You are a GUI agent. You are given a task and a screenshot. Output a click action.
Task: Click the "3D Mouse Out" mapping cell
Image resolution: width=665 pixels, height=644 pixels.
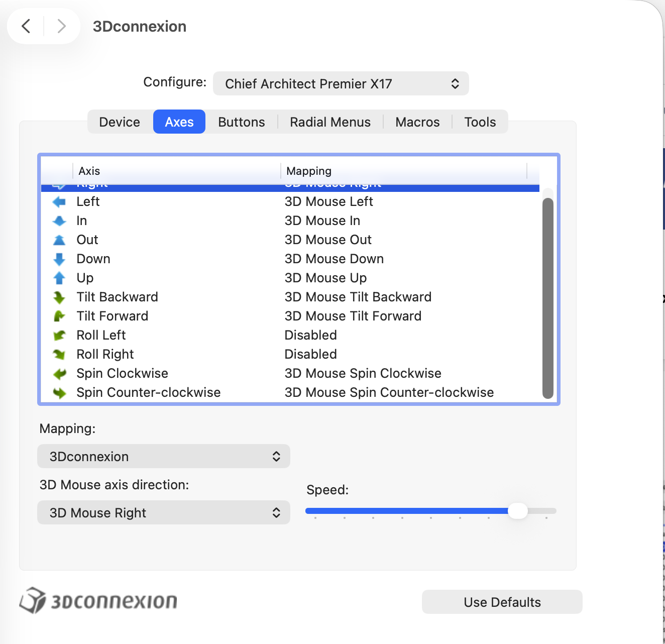pyautogui.click(x=328, y=240)
